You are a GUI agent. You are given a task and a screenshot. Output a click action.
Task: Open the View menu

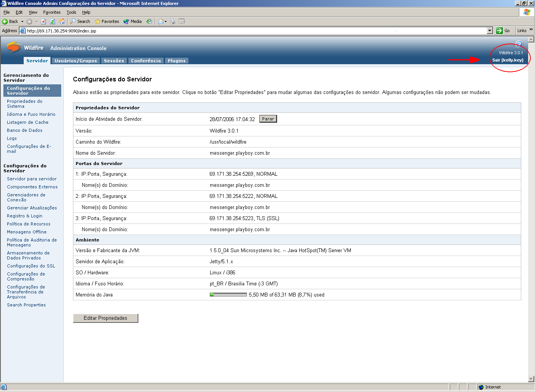[x=33, y=12]
